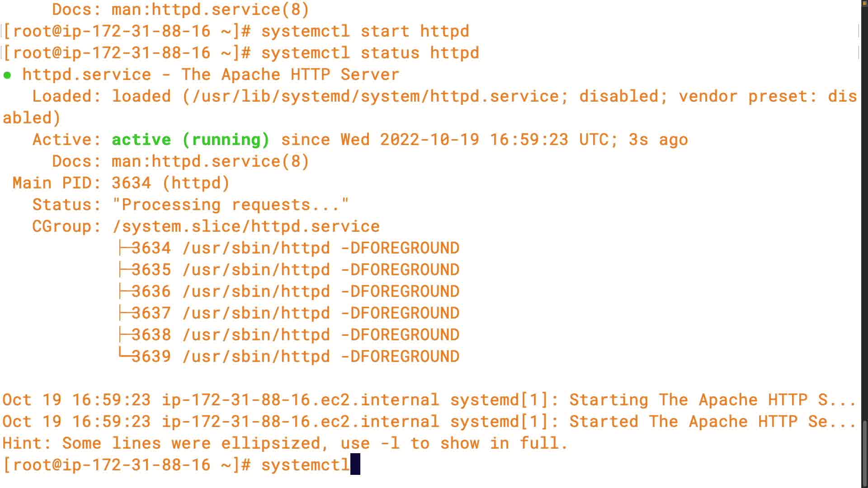Image resolution: width=868 pixels, height=488 pixels.
Task: Click the "Starting The Apache HTTP S..." log line
Action: [x=712, y=400]
